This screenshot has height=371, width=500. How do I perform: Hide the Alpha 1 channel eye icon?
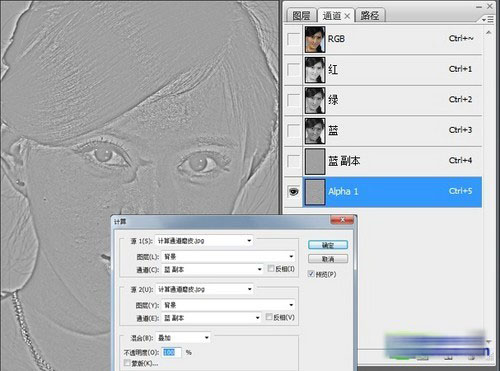[293, 192]
